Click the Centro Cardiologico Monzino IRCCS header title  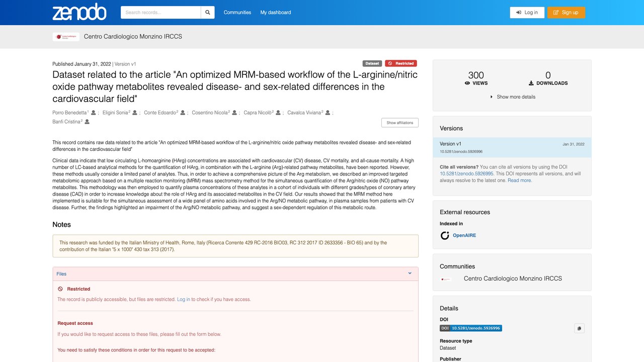[133, 37]
